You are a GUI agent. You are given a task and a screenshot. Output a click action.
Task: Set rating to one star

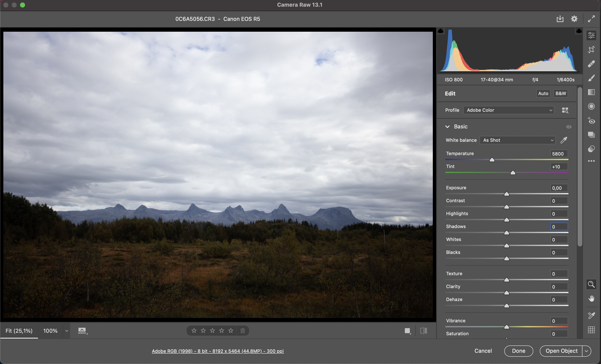point(194,331)
